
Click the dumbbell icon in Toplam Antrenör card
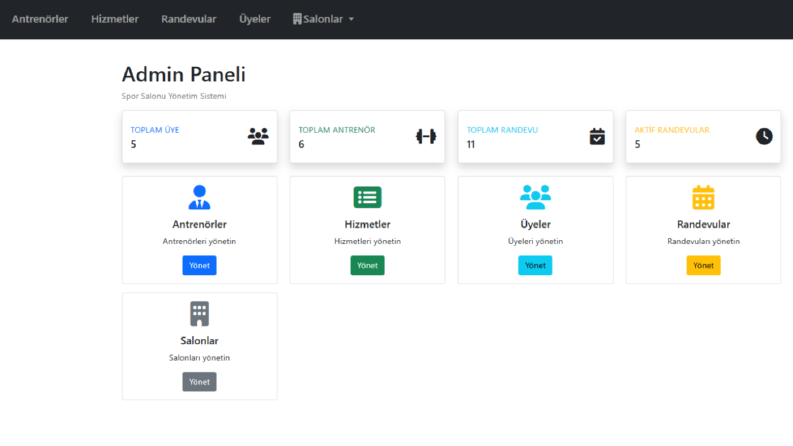point(426,137)
